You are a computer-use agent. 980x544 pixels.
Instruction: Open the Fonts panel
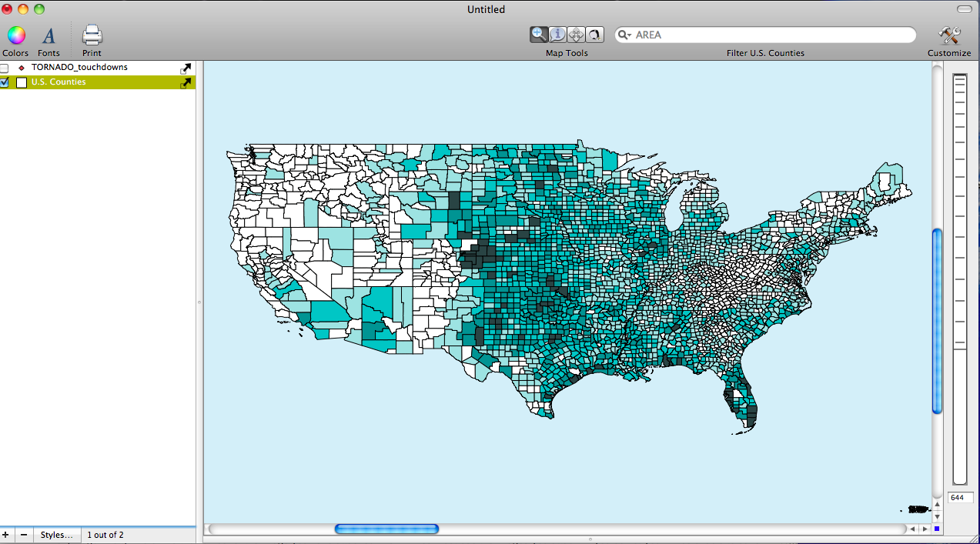(x=48, y=35)
